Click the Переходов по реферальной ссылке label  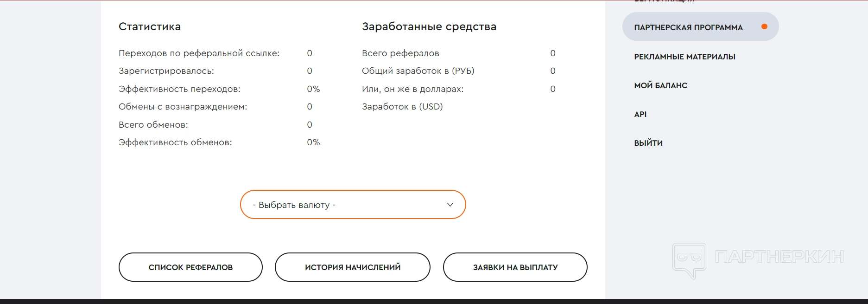point(199,53)
